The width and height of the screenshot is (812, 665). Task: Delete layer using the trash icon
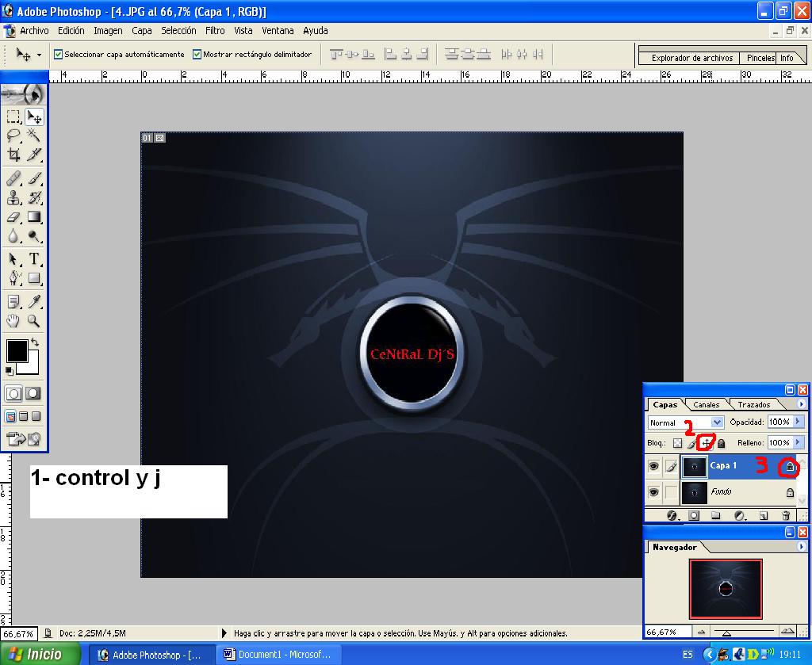point(786,515)
